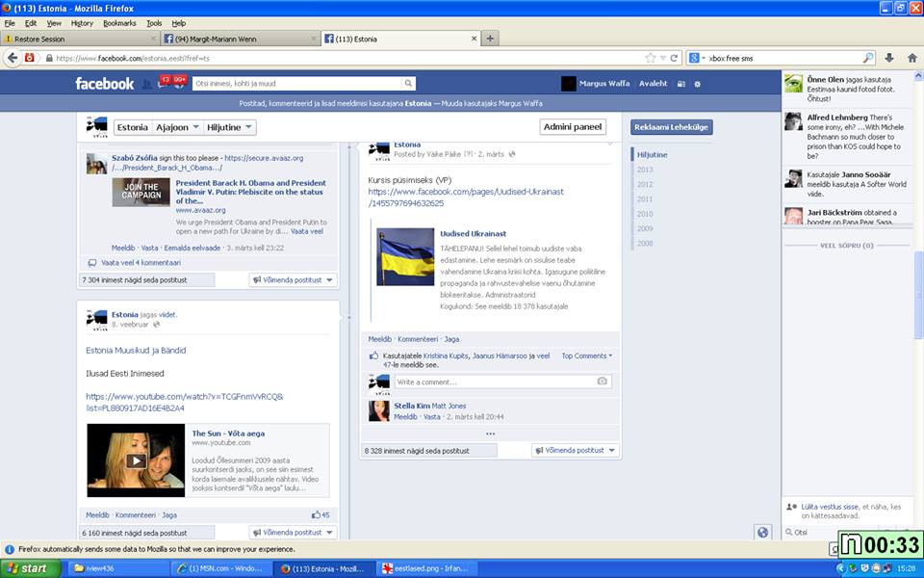Go to Firefox home page icon

tap(912, 58)
